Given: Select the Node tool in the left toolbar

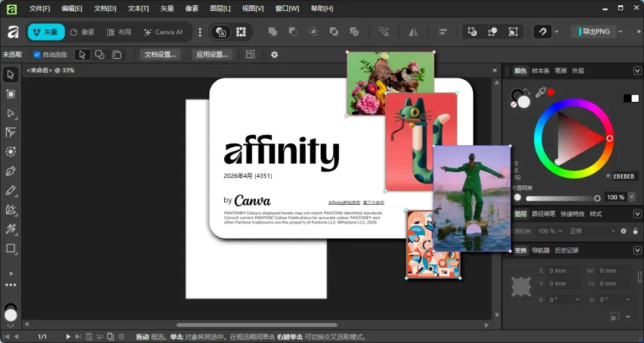Looking at the screenshot, I should tap(11, 113).
